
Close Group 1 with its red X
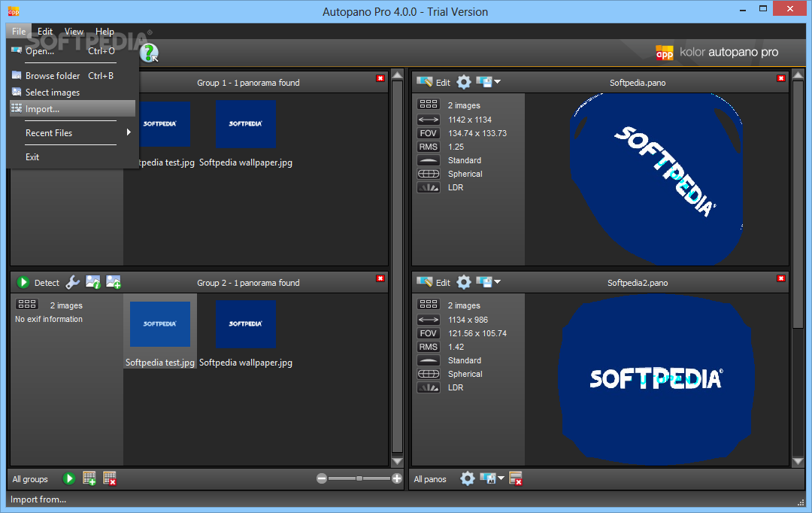[x=380, y=79]
